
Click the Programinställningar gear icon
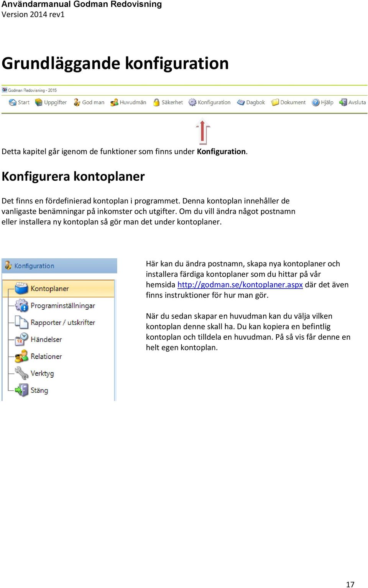click(21, 306)
